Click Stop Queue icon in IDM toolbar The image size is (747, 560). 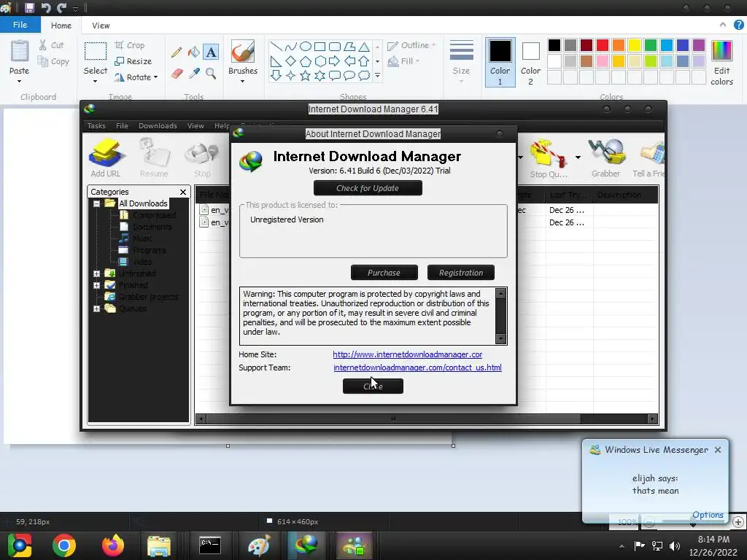[549, 157]
